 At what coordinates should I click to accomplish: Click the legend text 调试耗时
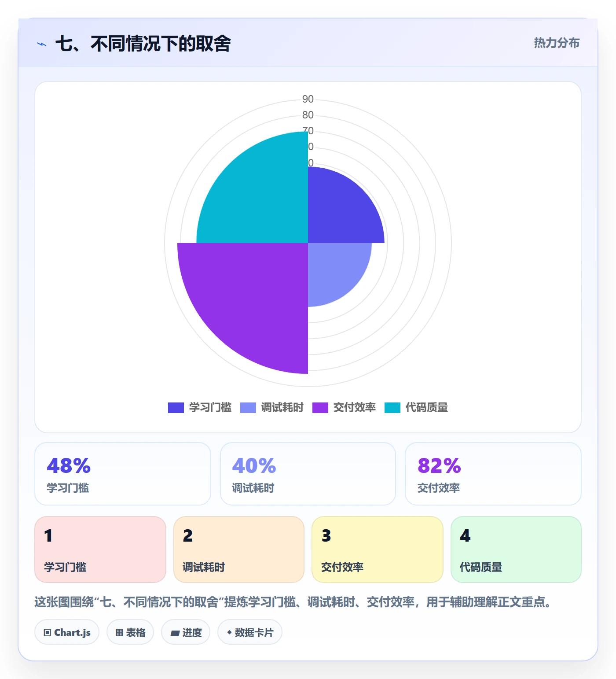click(282, 408)
